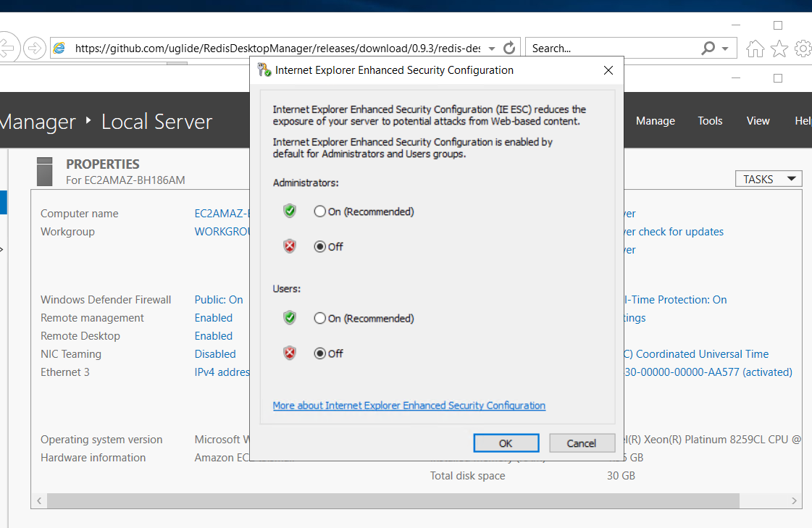
Task: Click the horizontal scrollbar thumb in Properties
Action: tap(393, 500)
